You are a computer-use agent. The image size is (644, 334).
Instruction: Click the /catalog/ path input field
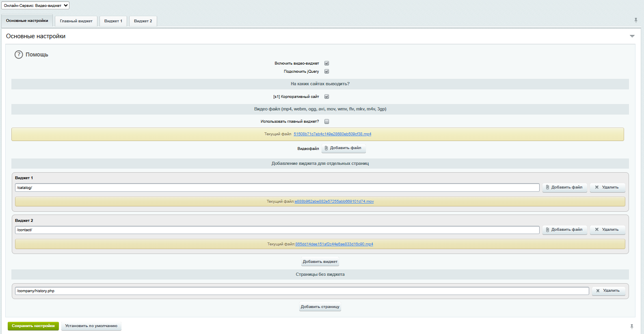[x=277, y=188]
